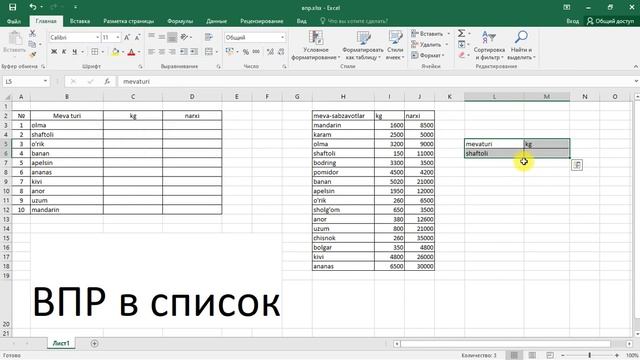Viewport: 640px width, 360px height.
Task: Click the red font color A swatch
Action: click(x=131, y=52)
